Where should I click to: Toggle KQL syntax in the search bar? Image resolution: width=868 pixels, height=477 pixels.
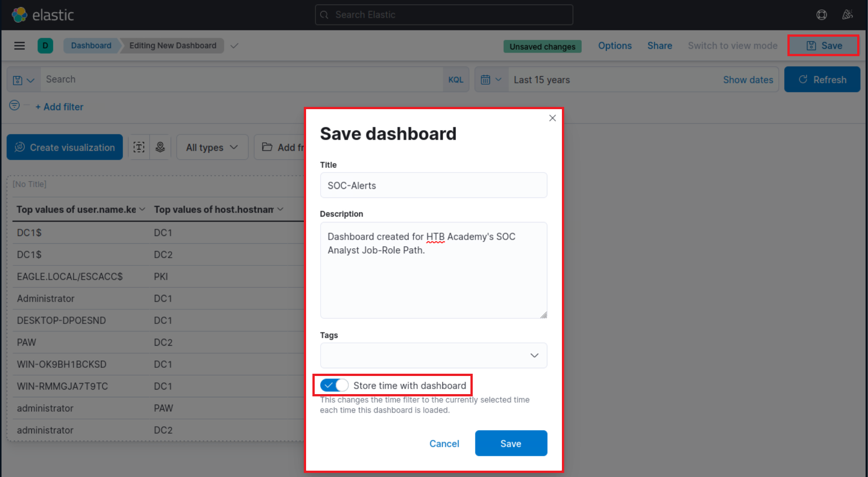point(456,79)
